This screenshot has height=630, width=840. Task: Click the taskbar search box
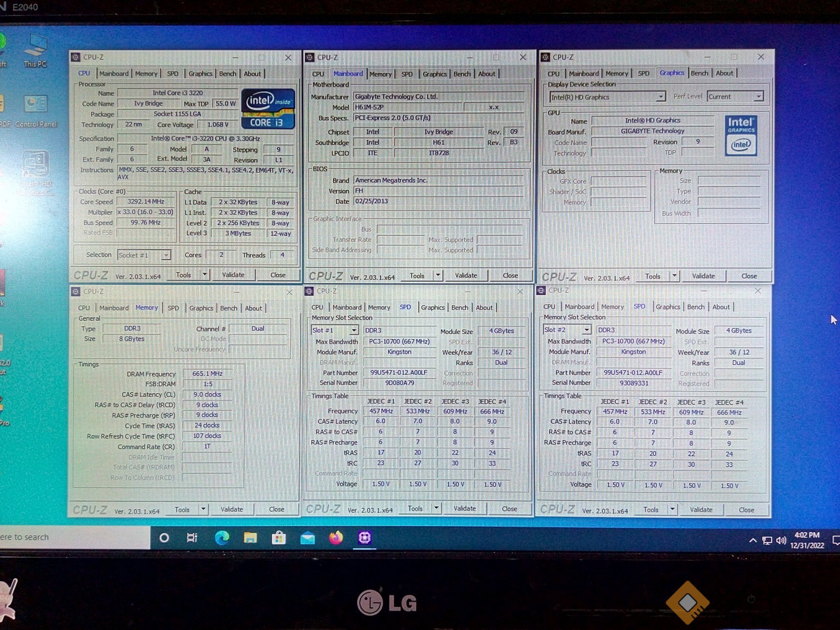(75, 538)
